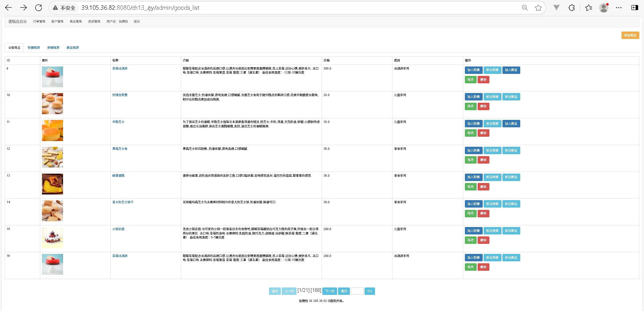Open the browser three-dot settings menu

coord(619,8)
